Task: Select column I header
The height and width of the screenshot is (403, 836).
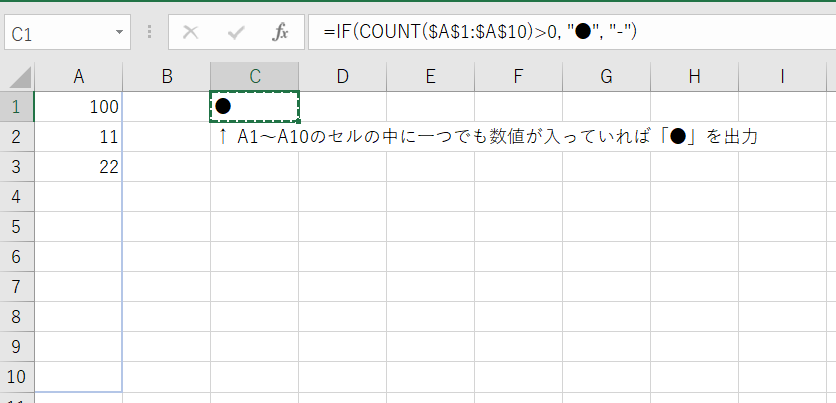Action: point(782,77)
